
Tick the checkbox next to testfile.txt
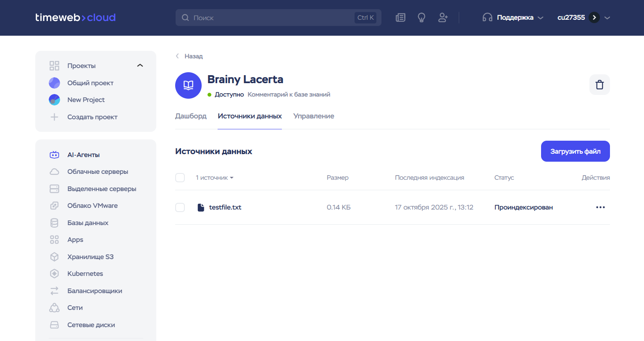(180, 207)
